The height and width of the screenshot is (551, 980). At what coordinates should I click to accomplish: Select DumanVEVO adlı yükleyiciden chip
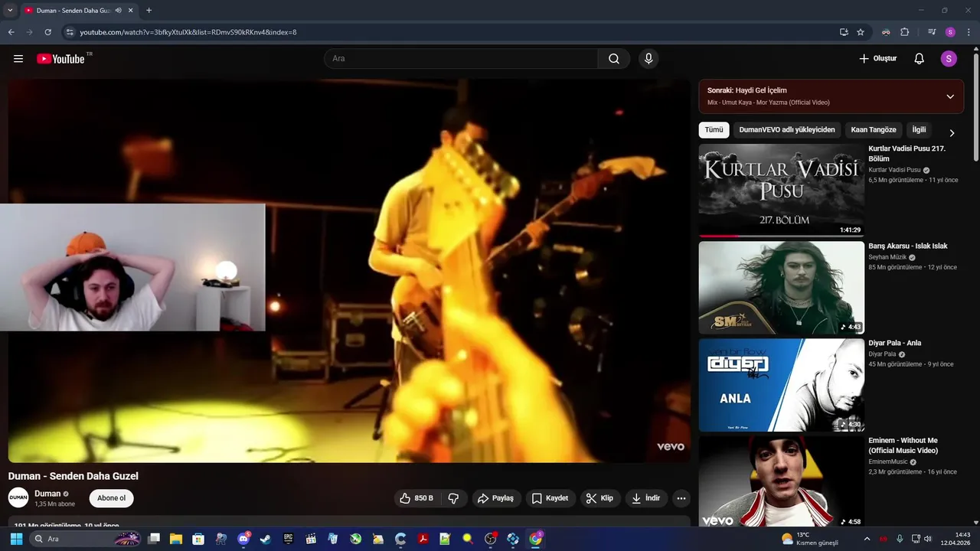tap(787, 130)
